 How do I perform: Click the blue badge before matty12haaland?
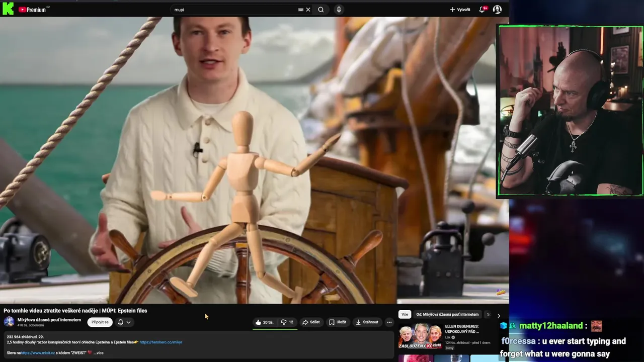503,326
